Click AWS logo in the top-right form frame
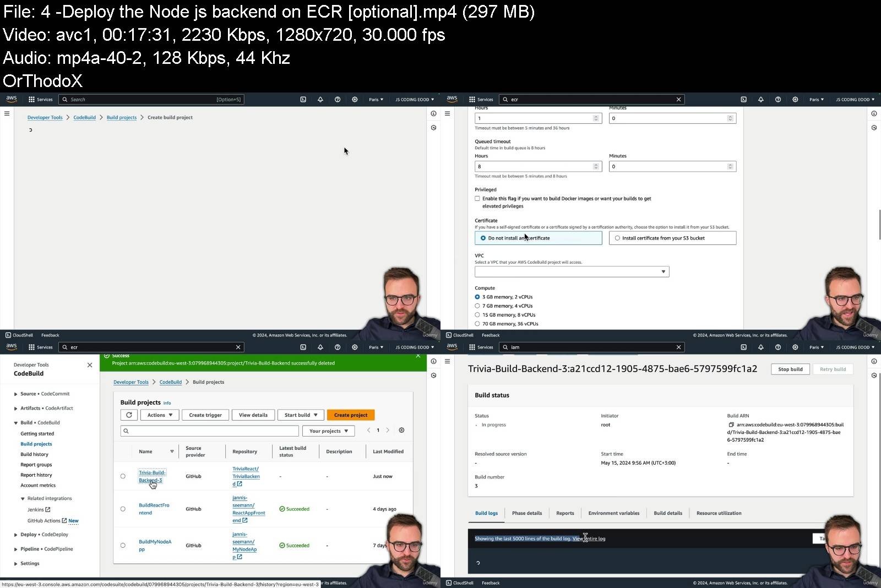This screenshot has height=588, width=881. (452, 99)
